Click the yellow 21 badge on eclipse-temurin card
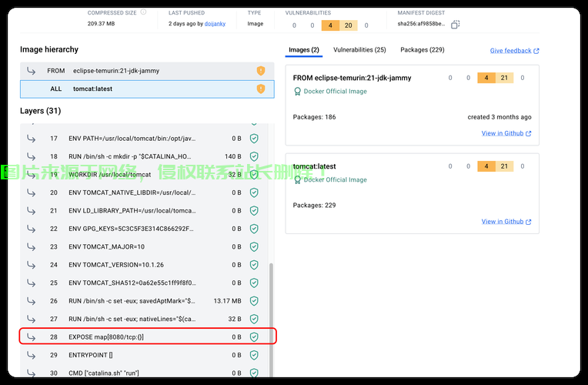The height and width of the screenshot is (385, 588). [504, 78]
